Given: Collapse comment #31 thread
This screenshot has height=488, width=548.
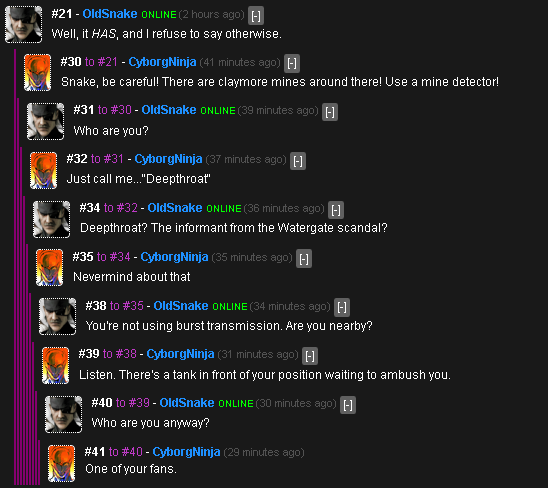Looking at the screenshot, I should coord(330,112).
